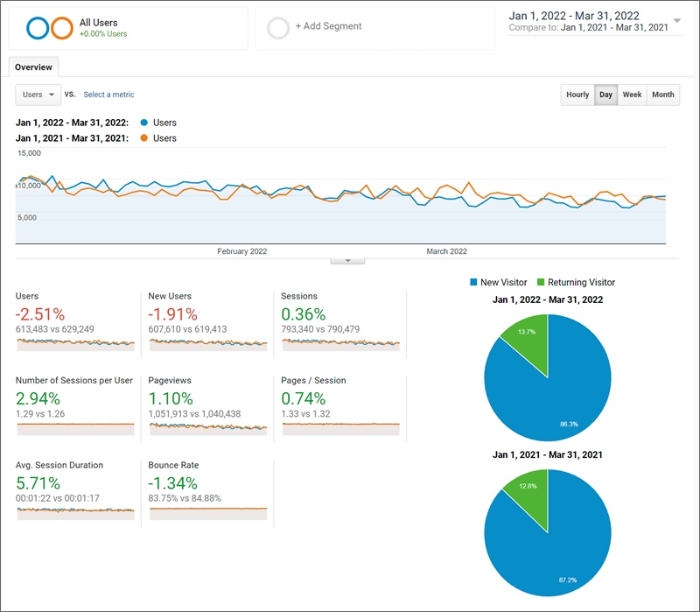Click the empty Add Segment circle icon

point(278,28)
